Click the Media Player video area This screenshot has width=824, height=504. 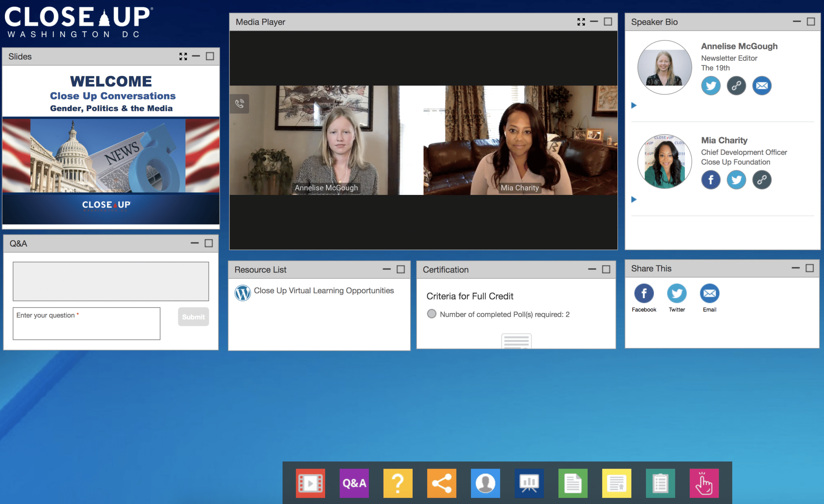click(x=423, y=140)
